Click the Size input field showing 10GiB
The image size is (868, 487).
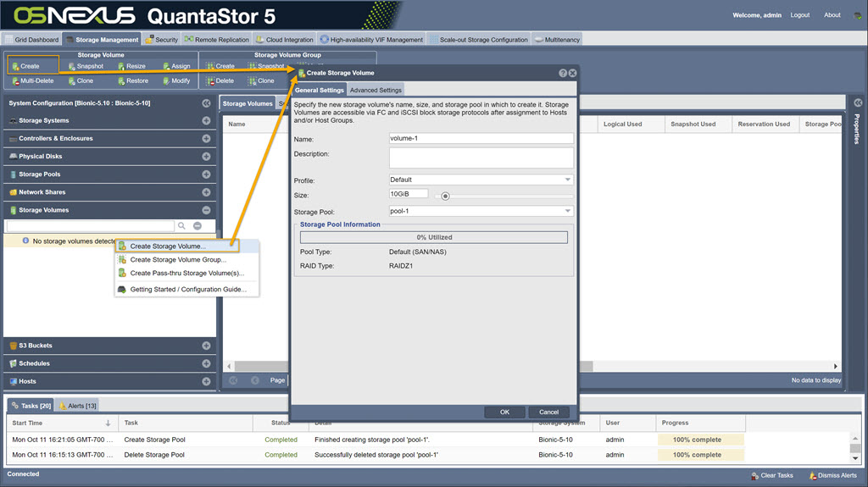pos(409,194)
